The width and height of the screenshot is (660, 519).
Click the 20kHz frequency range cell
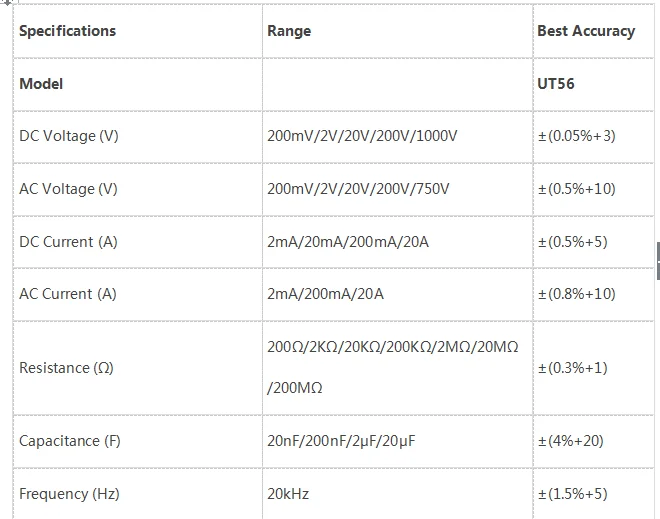398,494
